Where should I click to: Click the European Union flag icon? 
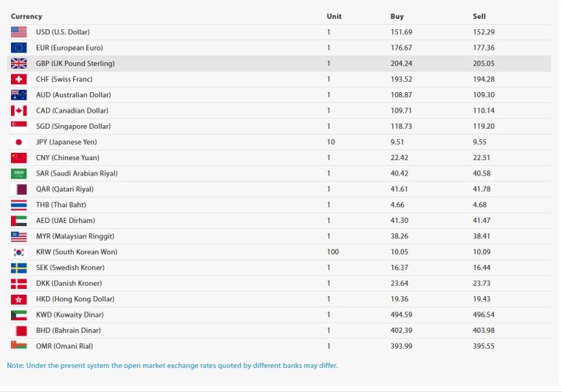coord(18,48)
